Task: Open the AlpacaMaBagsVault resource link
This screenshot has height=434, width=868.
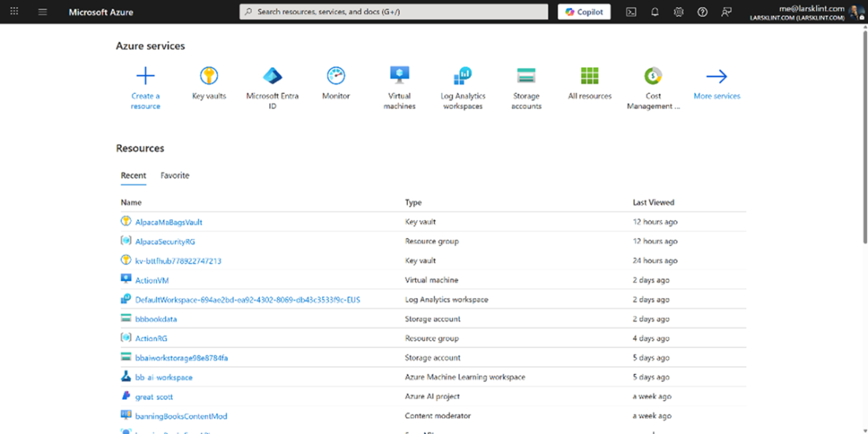Action: tap(169, 223)
